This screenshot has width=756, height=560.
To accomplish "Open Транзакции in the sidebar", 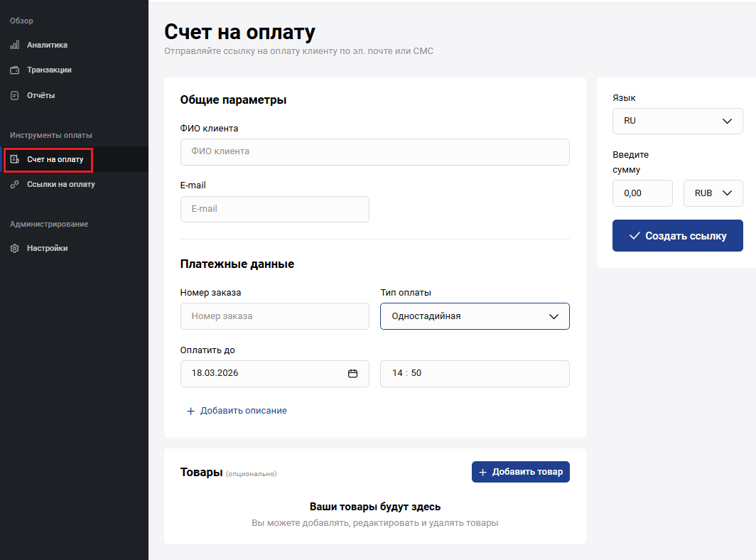I will [x=49, y=70].
